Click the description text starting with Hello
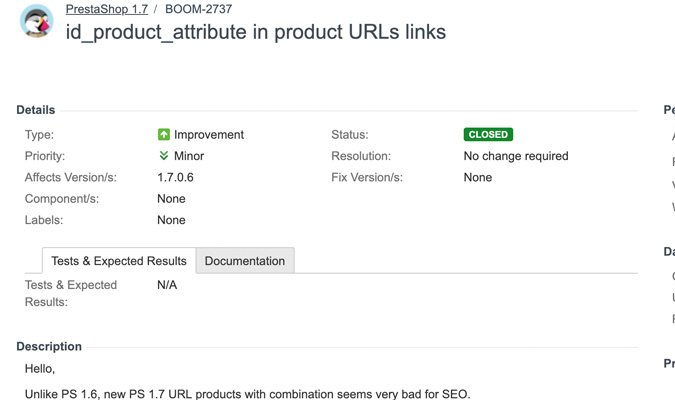 pos(40,369)
